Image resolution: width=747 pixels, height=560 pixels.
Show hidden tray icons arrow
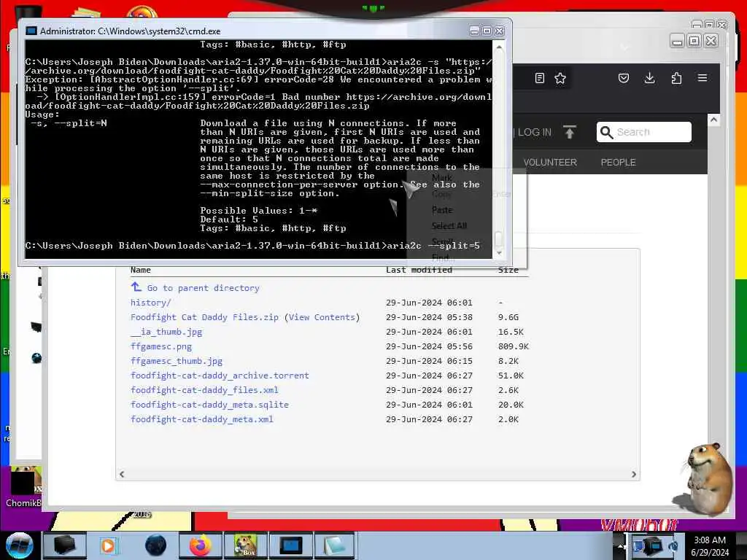pyautogui.click(x=620, y=545)
